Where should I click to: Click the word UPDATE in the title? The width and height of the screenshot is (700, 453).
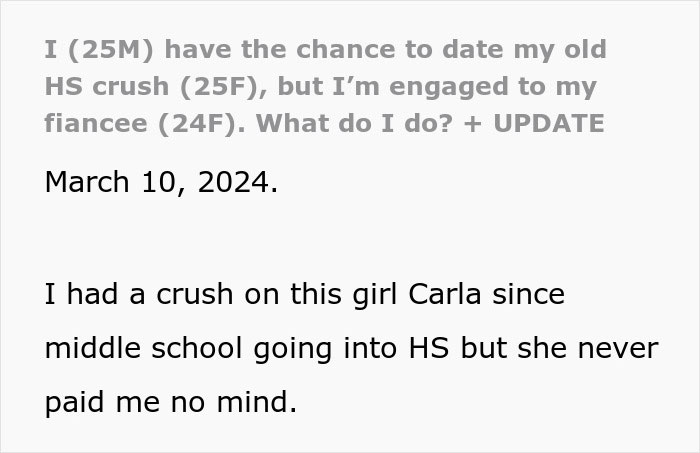pyautogui.click(x=549, y=123)
